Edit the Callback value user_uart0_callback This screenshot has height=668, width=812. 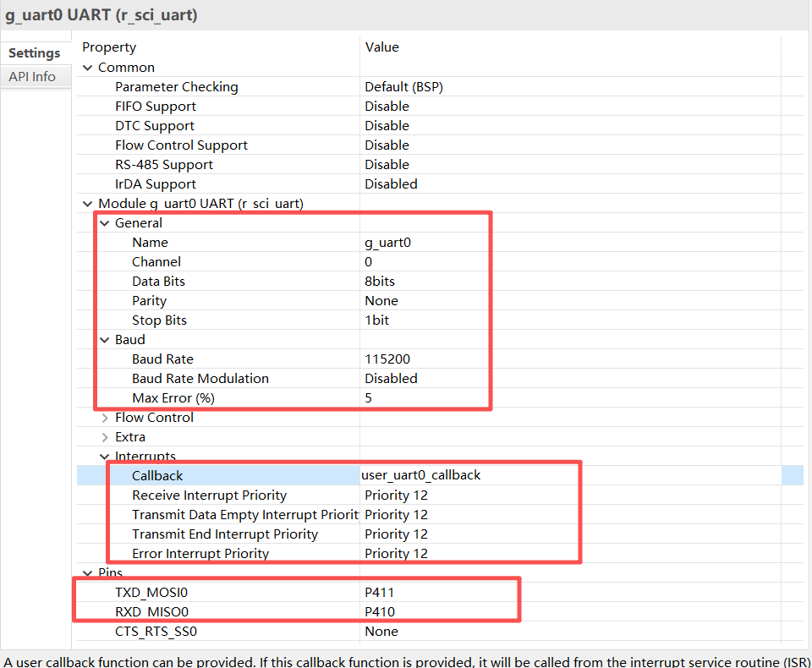422,475
